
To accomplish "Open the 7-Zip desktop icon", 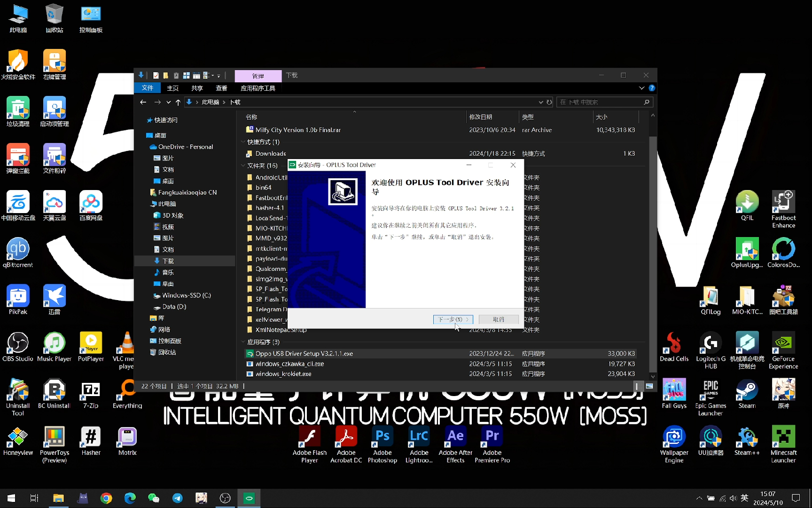I will [91, 394].
